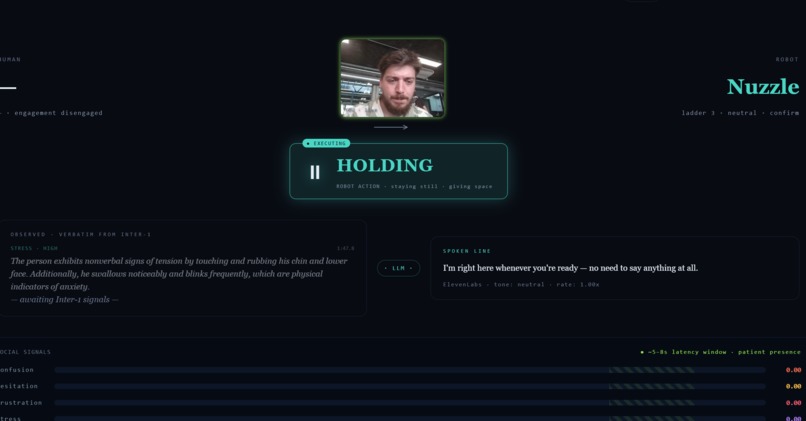Click the robot name Nuzzle
This screenshot has height=421, width=806.
tap(763, 87)
